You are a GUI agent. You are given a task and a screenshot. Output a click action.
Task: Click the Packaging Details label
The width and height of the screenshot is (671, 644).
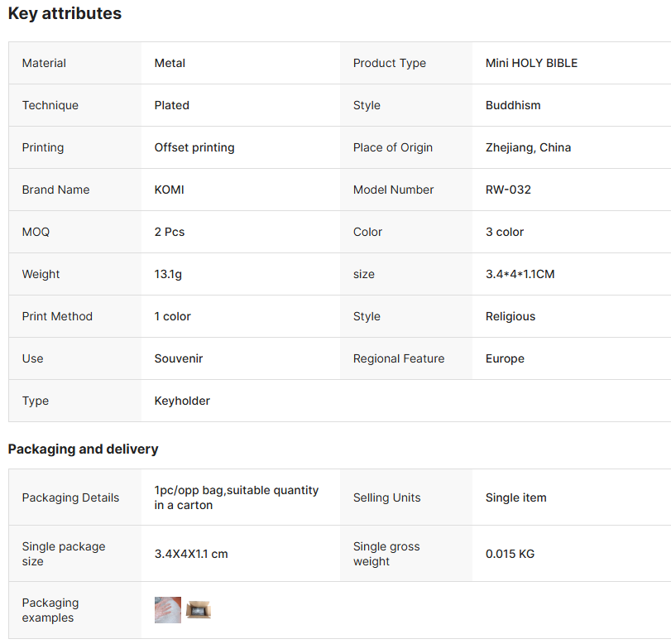click(x=70, y=497)
